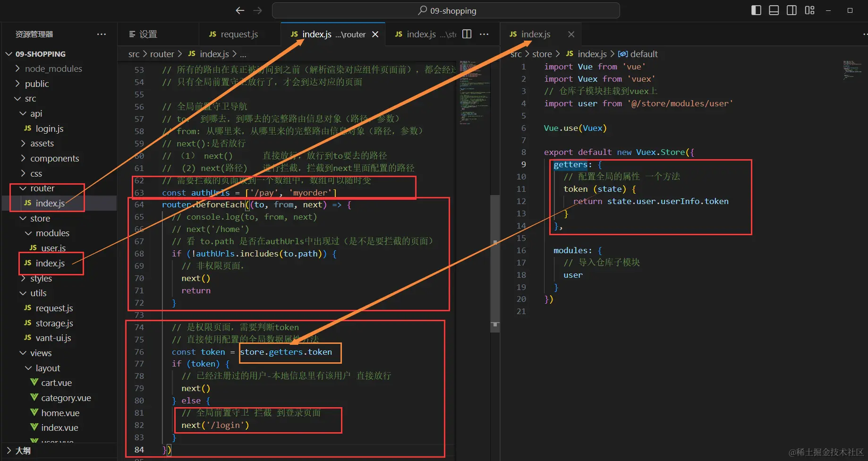Click line number 64 in router editor
Screen dimensions: 868x461
click(139, 205)
